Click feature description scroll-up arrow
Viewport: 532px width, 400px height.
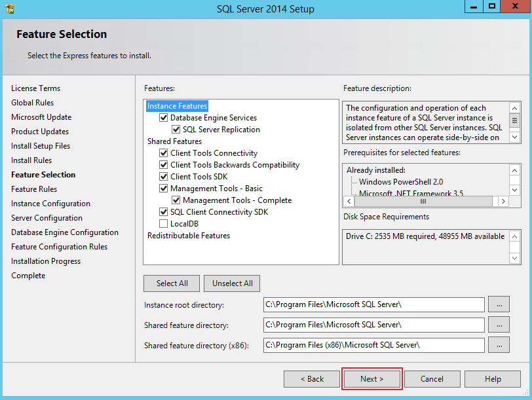tap(515, 108)
